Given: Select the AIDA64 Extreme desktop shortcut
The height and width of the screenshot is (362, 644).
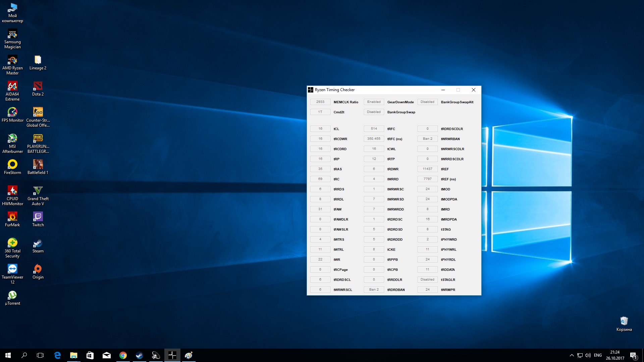Looking at the screenshot, I should point(12,86).
